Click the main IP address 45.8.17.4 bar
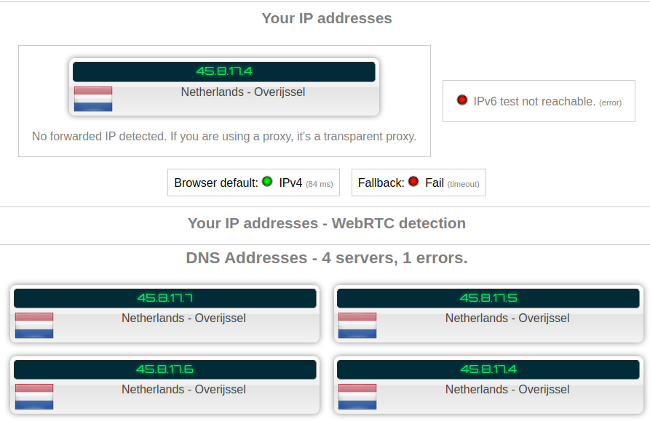Image resolution: width=650 pixels, height=421 pixels. click(x=224, y=72)
